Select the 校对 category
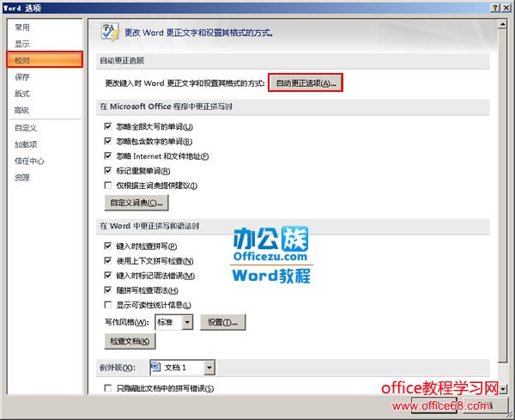This screenshot has width=515, height=420. pyautogui.click(x=45, y=60)
